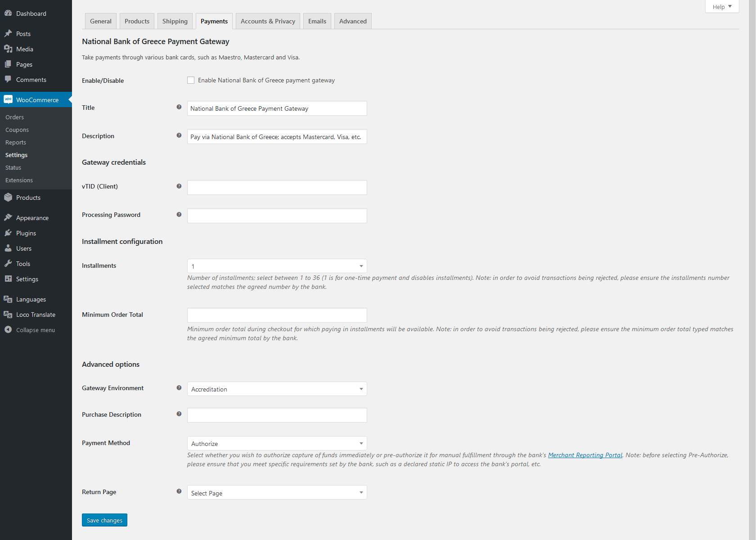Click the Return Page help icon
The height and width of the screenshot is (540, 756).
[179, 491]
